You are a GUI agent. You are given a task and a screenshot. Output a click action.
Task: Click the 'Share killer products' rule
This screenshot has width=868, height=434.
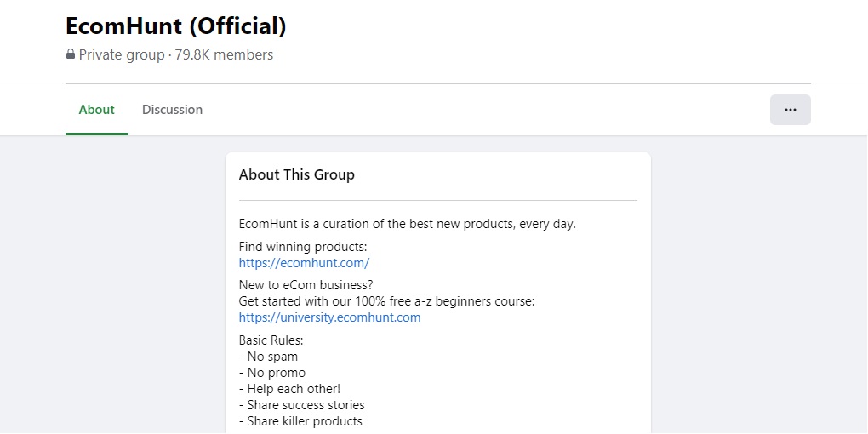(305, 421)
